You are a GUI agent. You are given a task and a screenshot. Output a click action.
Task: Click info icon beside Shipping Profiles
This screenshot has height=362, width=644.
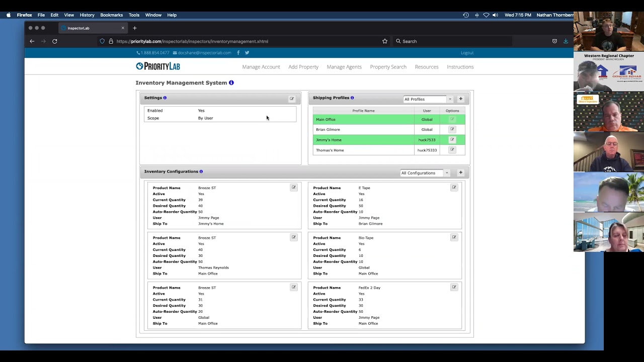[x=352, y=98]
